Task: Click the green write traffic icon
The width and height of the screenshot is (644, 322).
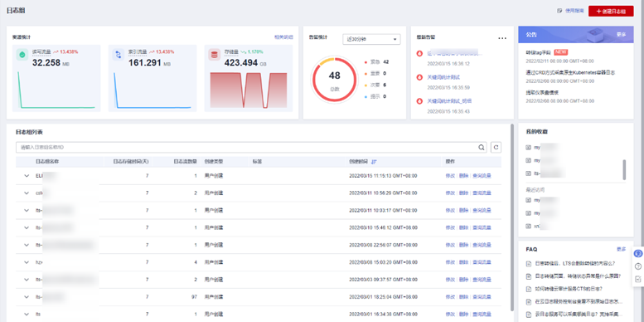Action: 22,55
